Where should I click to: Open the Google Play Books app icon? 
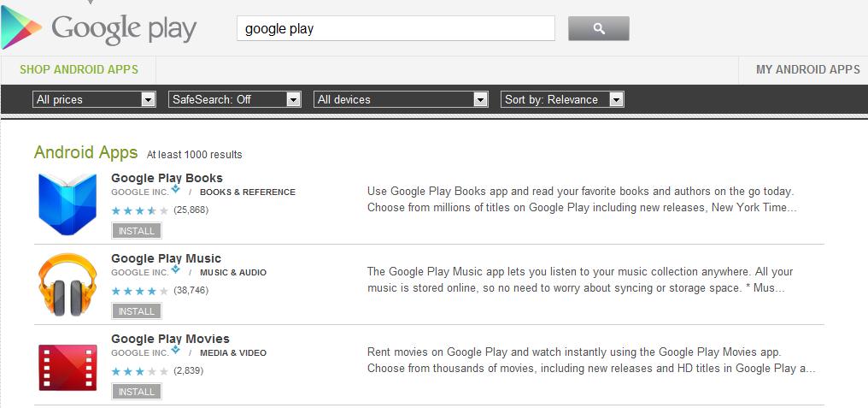pos(67,204)
